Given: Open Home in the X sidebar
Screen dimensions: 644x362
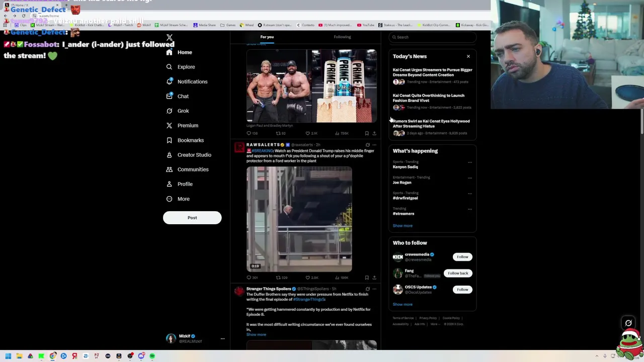Looking at the screenshot, I should (179, 52).
